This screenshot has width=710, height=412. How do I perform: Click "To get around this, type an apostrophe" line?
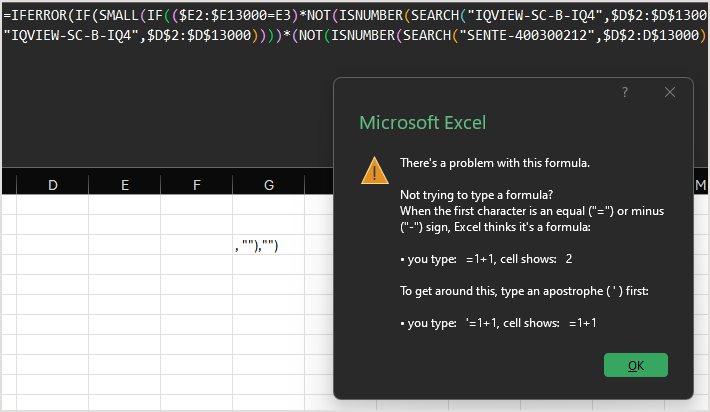click(524, 291)
